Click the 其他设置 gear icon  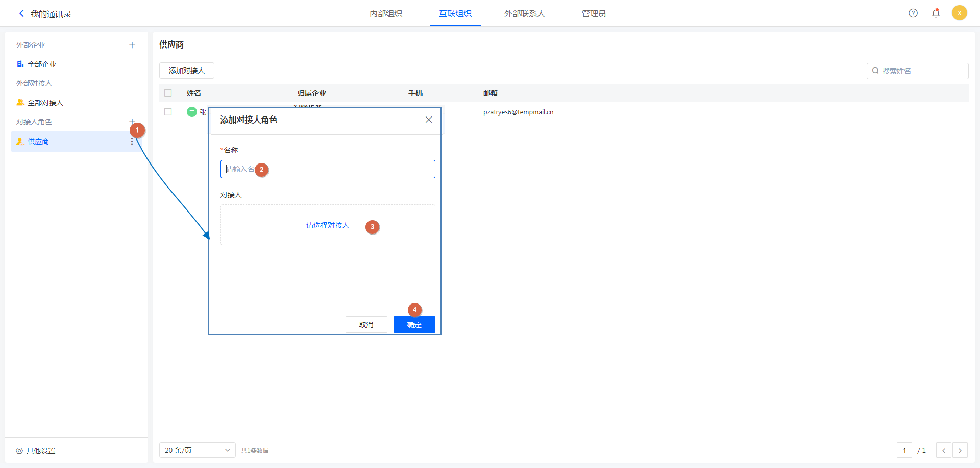point(19,451)
